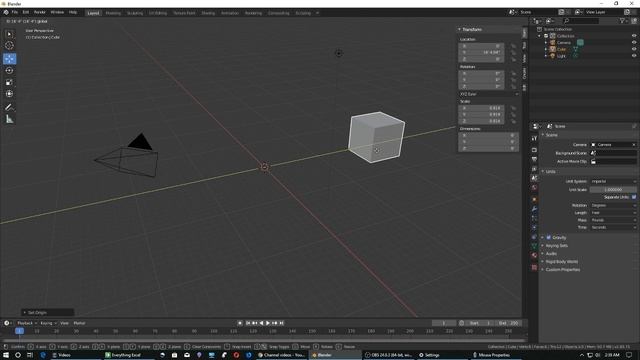
Task: Open the Playback menu in timeline
Action: pyautogui.click(x=27, y=323)
